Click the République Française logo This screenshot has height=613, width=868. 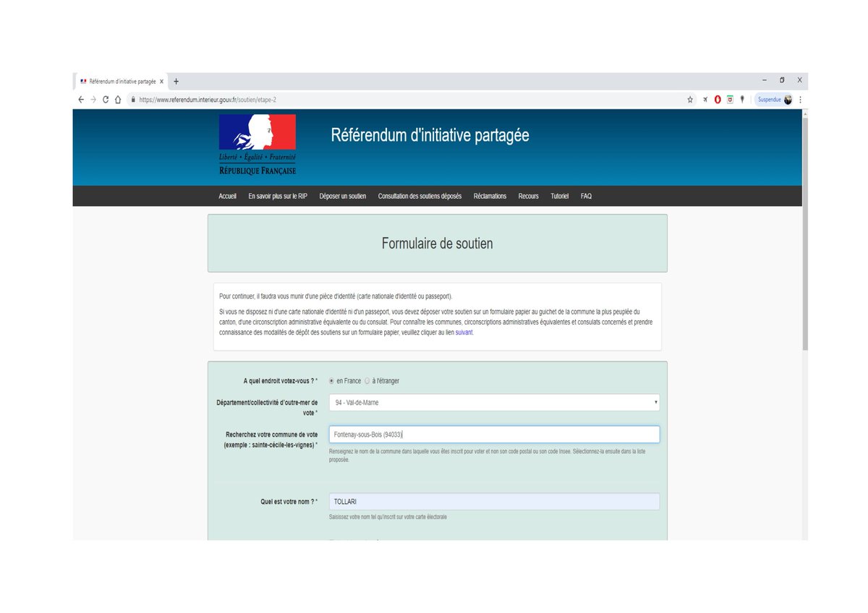pos(258,145)
